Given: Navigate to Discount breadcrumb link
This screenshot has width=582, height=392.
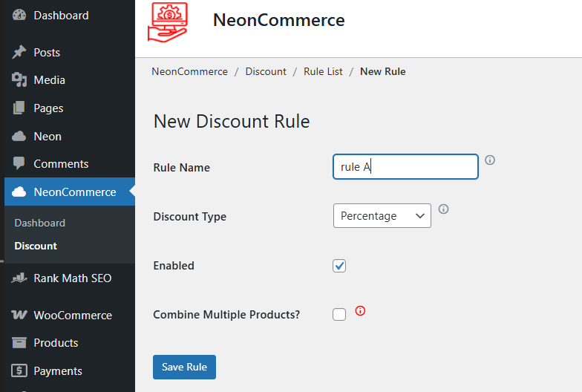Looking at the screenshot, I should click(266, 72).
